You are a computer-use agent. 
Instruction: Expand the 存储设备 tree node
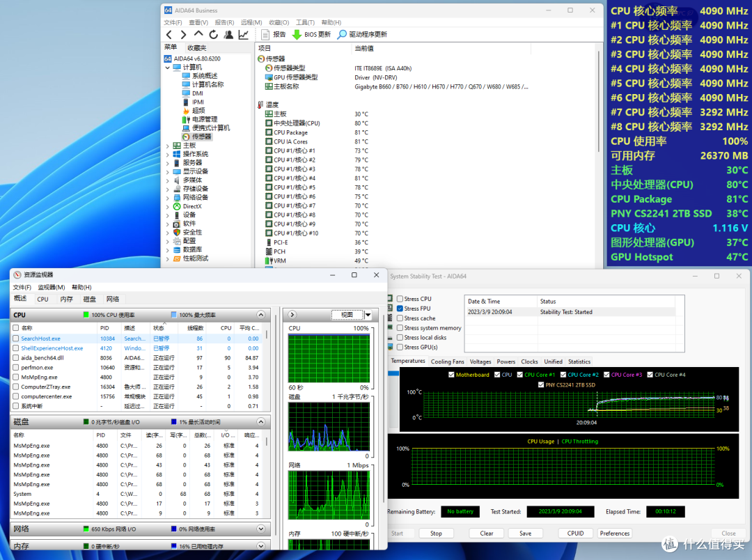point(167,189)
